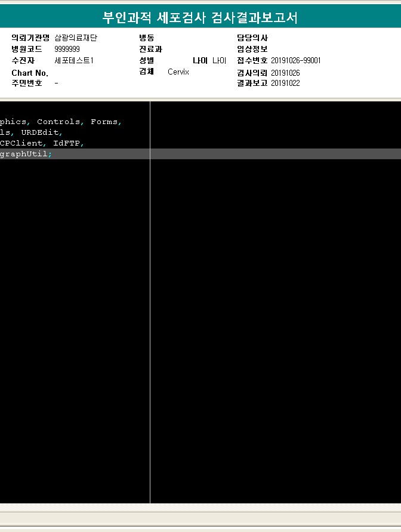Click the word Forms in the code
This screenshot has width=401, height=532.
pyautogui.click(x=104, y=122)
